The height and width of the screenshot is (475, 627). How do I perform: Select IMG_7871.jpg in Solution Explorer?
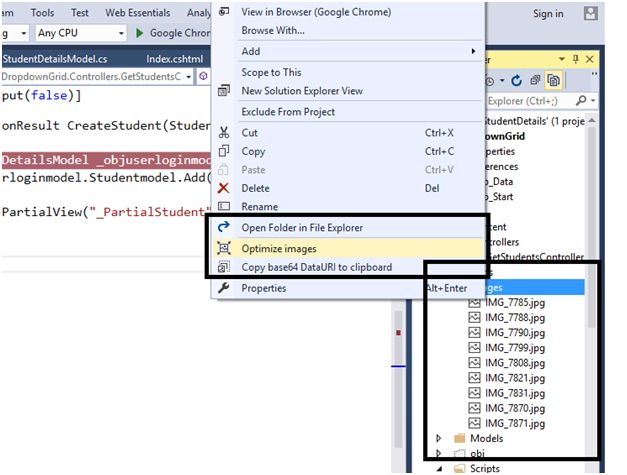click(515, 423)
